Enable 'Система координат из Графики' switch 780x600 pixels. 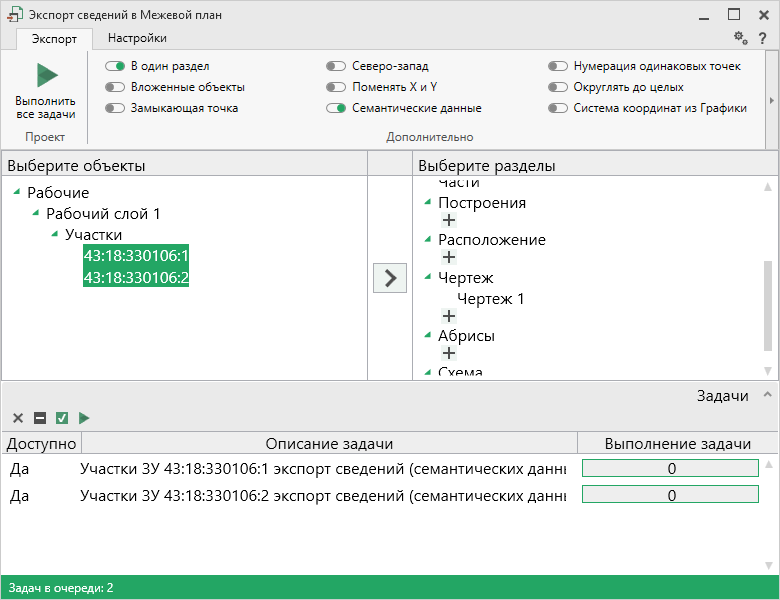pos(558,108)
